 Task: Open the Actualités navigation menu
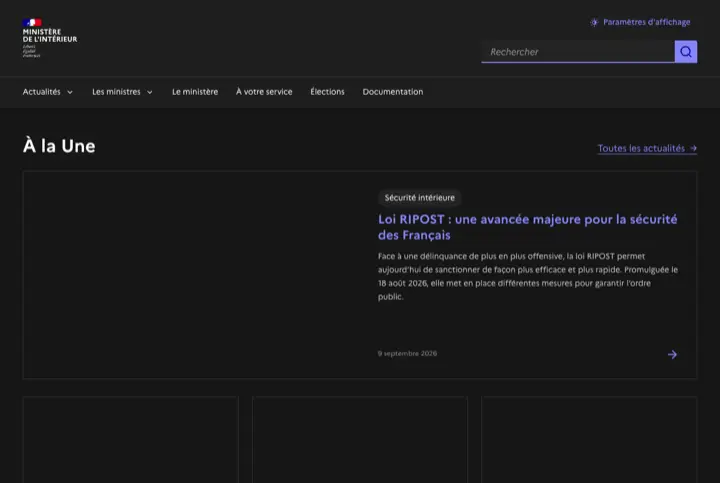pos(48,92)
